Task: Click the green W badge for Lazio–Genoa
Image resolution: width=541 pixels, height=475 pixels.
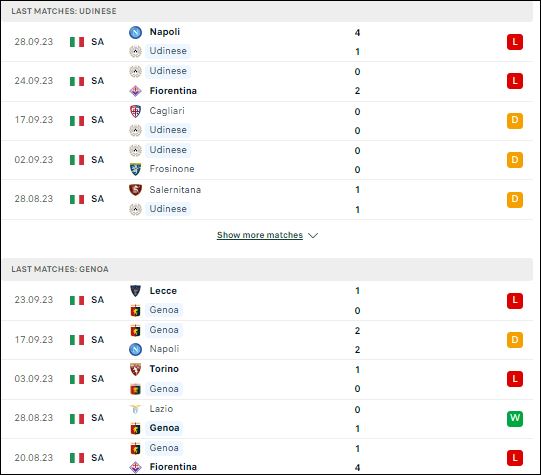Action: [x=515, y=418]
